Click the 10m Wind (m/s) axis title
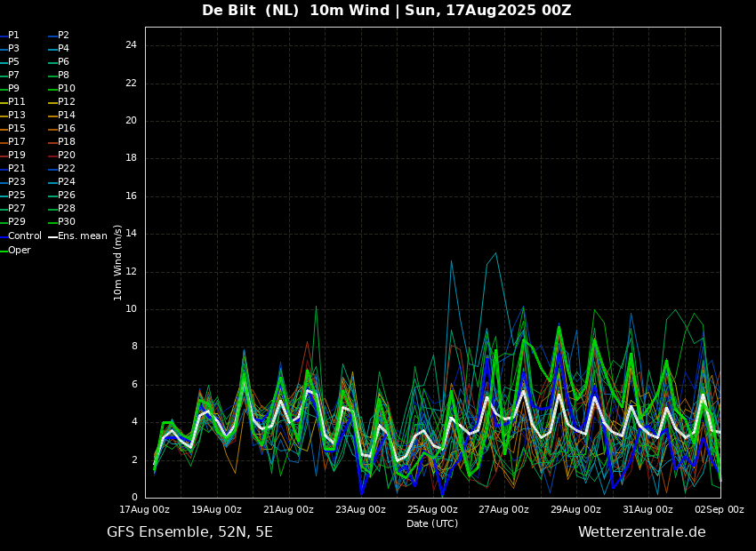 click(x=118, y=262)
